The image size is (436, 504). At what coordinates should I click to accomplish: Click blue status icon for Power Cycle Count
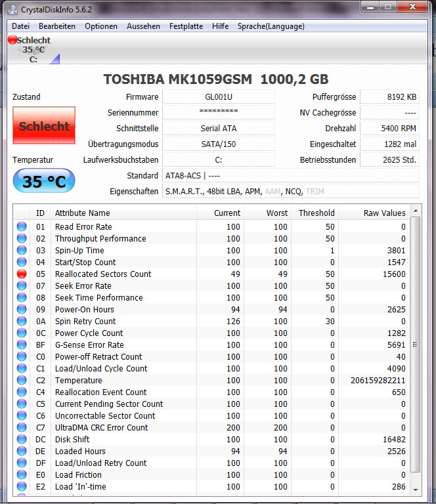[x=22, y=333]
